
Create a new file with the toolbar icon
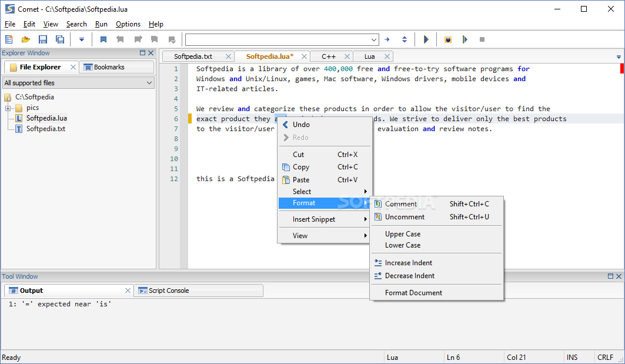pos(9,39)
